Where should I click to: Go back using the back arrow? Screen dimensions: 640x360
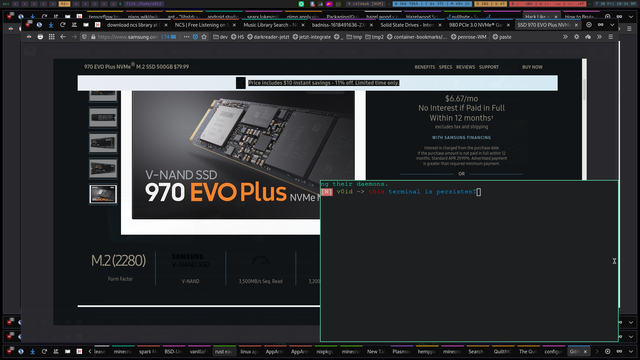tap(63, 37)
